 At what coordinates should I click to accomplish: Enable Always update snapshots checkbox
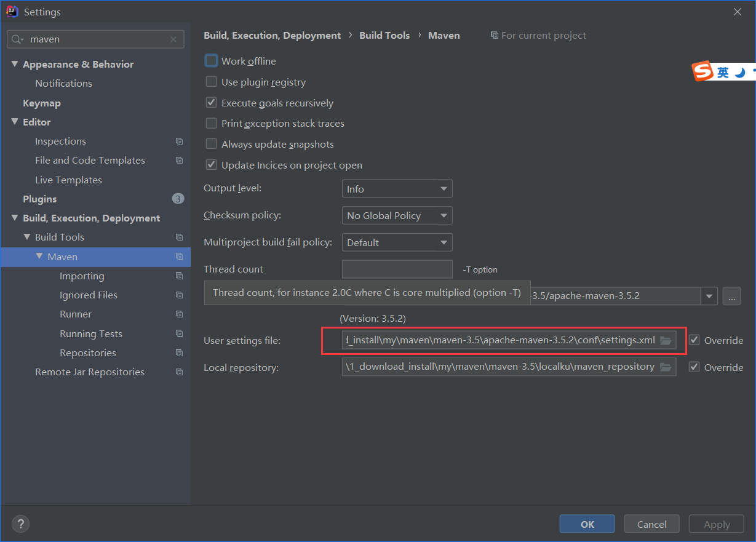211,144
